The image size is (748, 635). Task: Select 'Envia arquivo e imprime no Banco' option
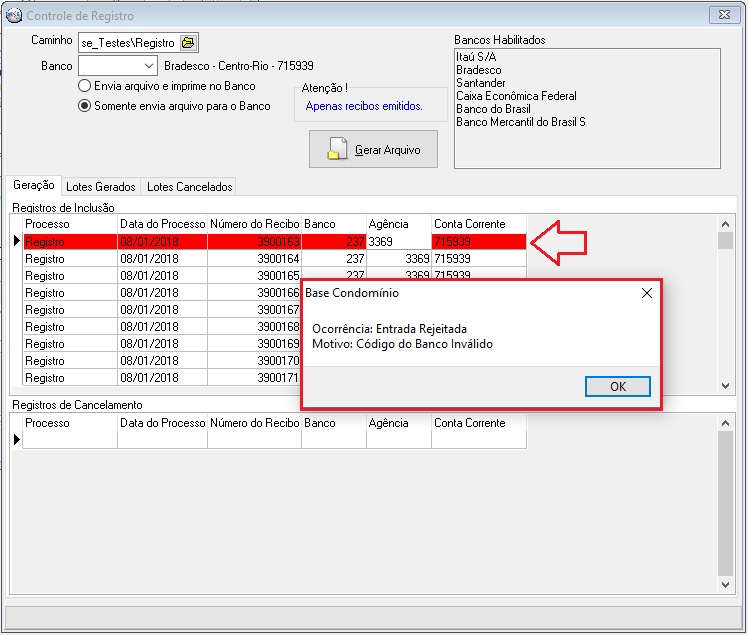[x=86, y=86]
